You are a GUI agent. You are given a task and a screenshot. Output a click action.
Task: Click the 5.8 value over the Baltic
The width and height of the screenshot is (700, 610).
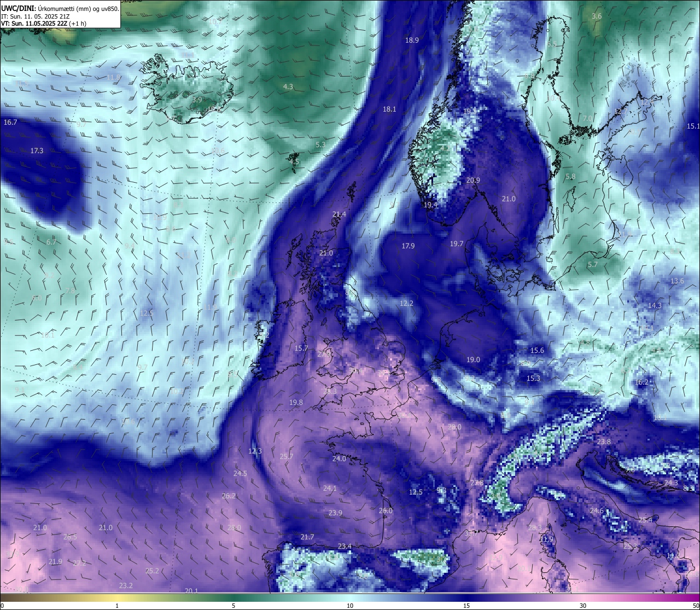tap(570, 177)
